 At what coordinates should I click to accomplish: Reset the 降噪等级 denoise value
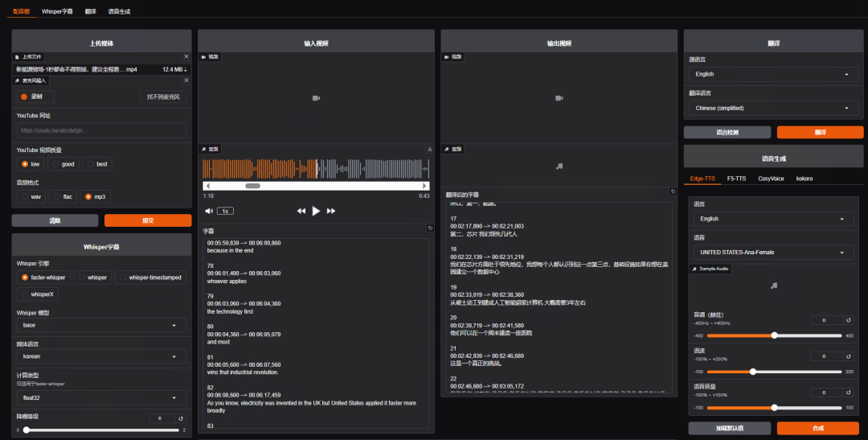coord(181,418)
